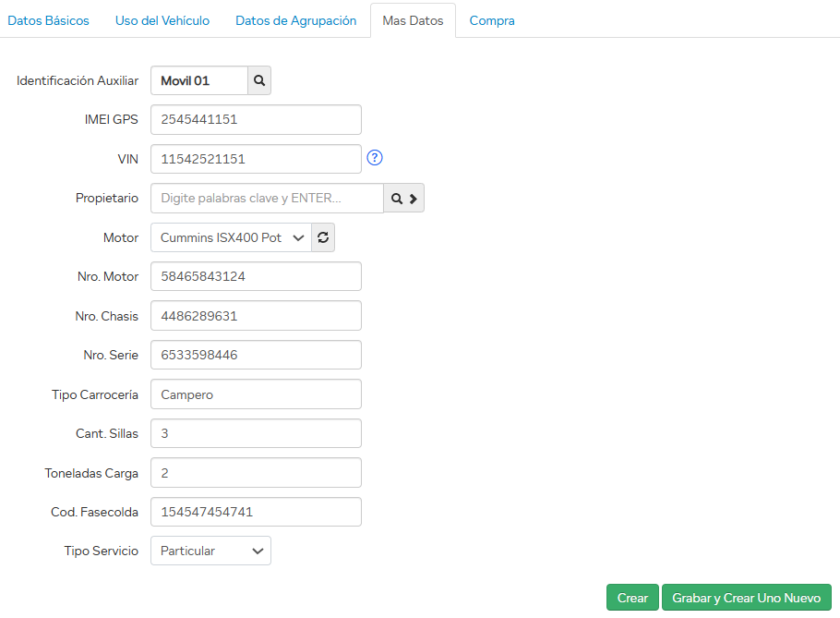
Task: Click into the VIN text field
Action: click(256, 159)
